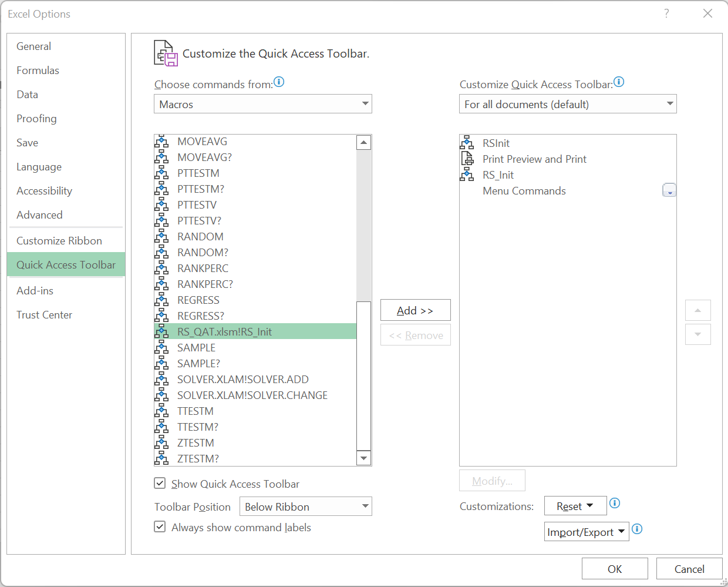Click the macro icon beside RANDOM

161,237
